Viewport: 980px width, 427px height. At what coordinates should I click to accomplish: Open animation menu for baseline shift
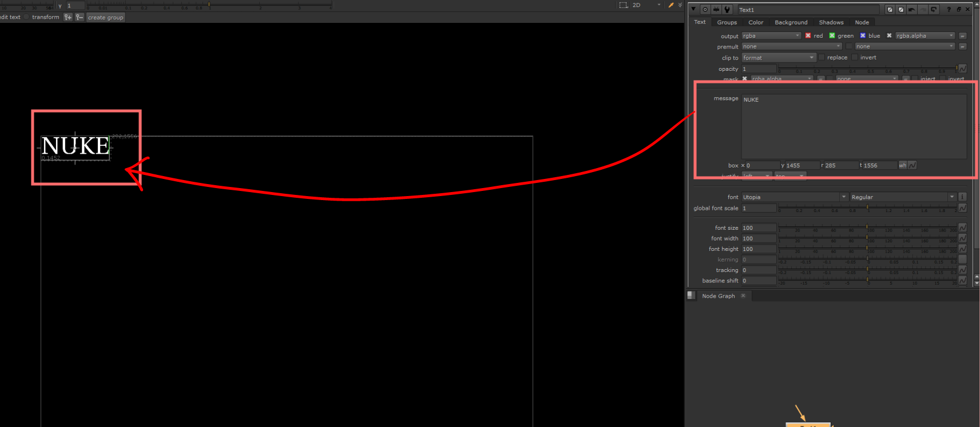point(962,281)
